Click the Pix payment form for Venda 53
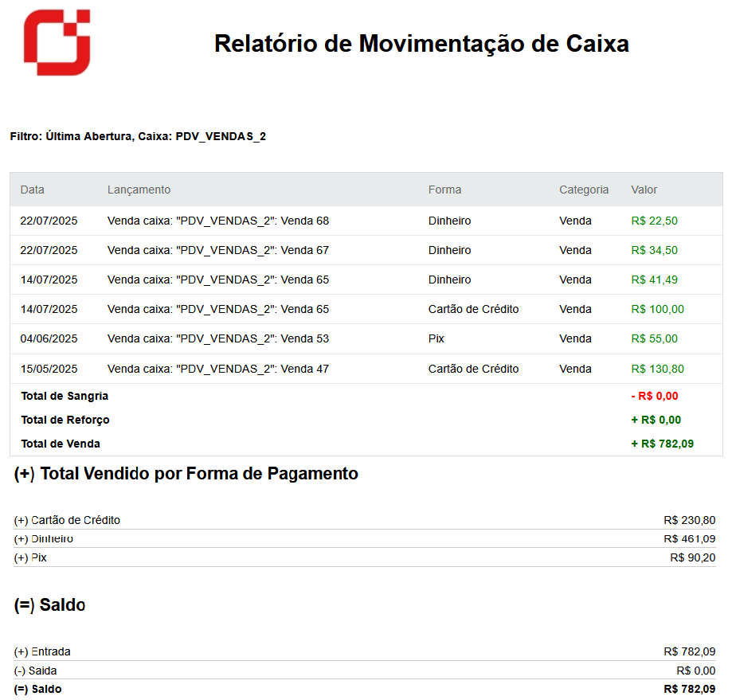The image size is (732, 700). pyautogui.click(x=436, y=338)
